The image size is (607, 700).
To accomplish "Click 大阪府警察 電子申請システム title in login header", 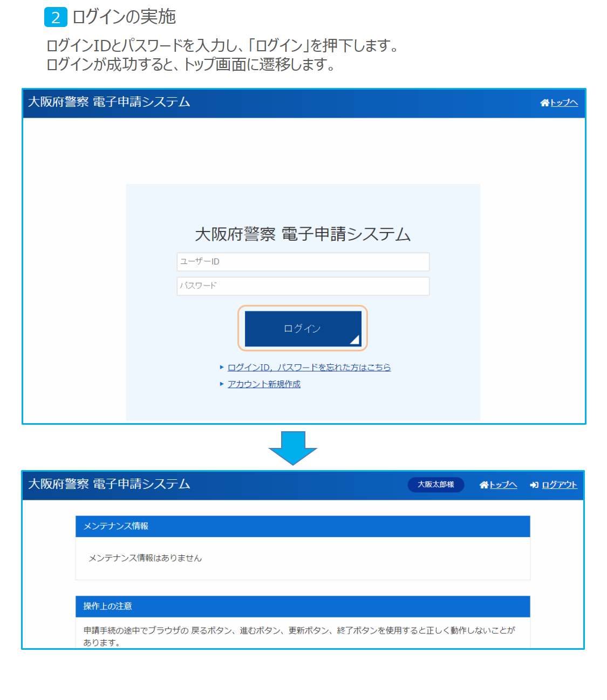I will 109,102.
